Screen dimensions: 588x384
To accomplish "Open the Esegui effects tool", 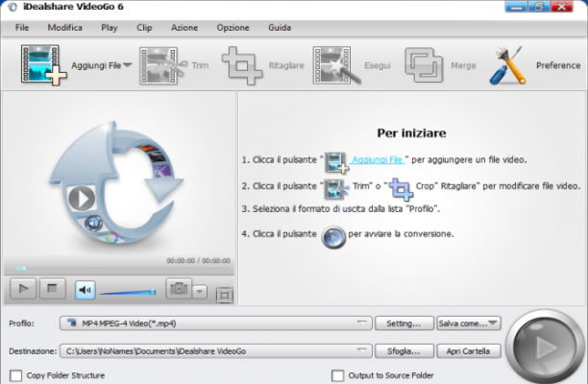I will [x=336, y=65].
